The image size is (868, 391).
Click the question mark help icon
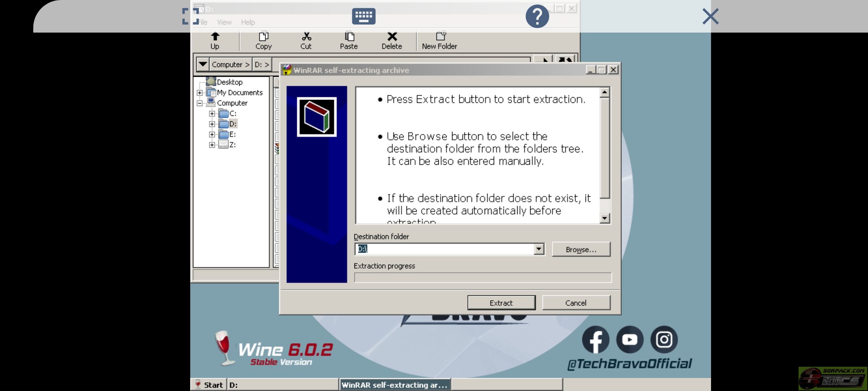coord(537,16)
